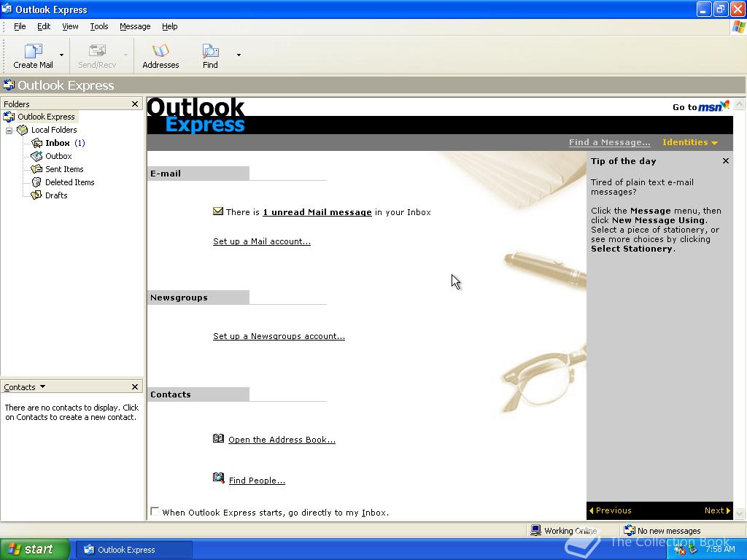Click the Go to msn link
Screen dimensions: 747x560
click(x=701, y=106)
